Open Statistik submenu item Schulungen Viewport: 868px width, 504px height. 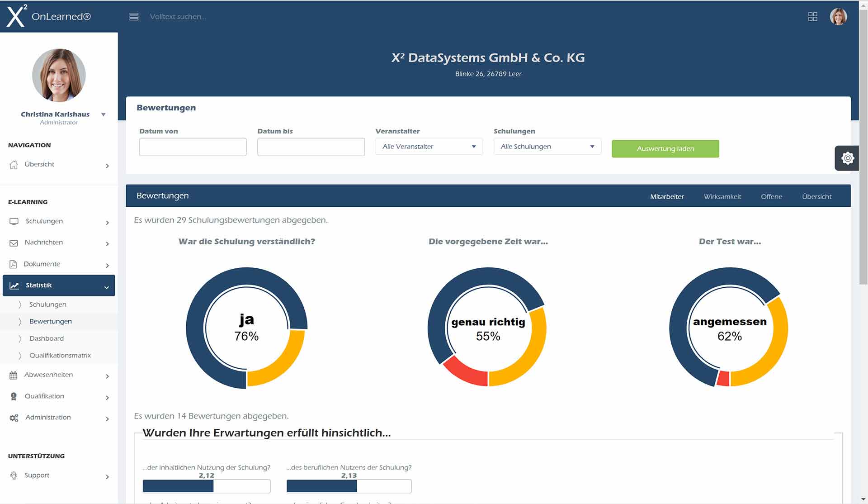[x=47, y=304]
